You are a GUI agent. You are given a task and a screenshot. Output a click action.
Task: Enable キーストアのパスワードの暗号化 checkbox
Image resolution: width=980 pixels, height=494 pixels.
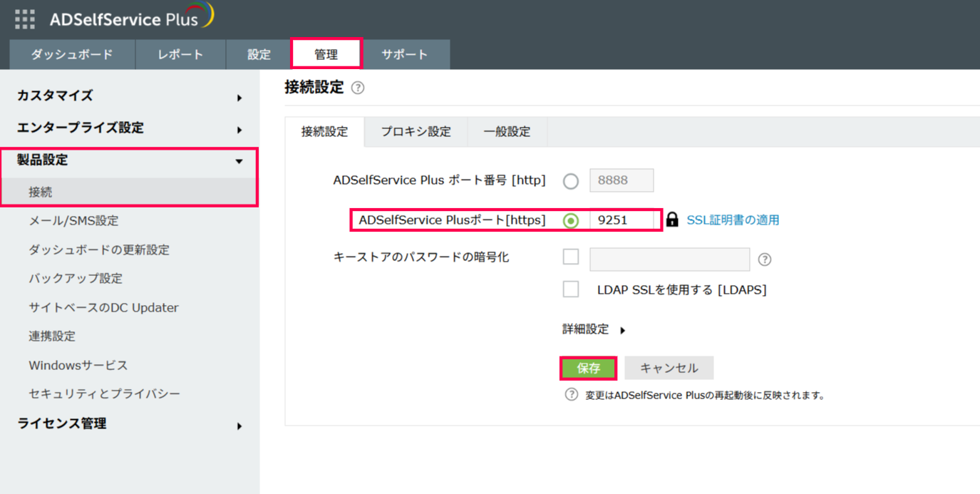coord(571,257)
